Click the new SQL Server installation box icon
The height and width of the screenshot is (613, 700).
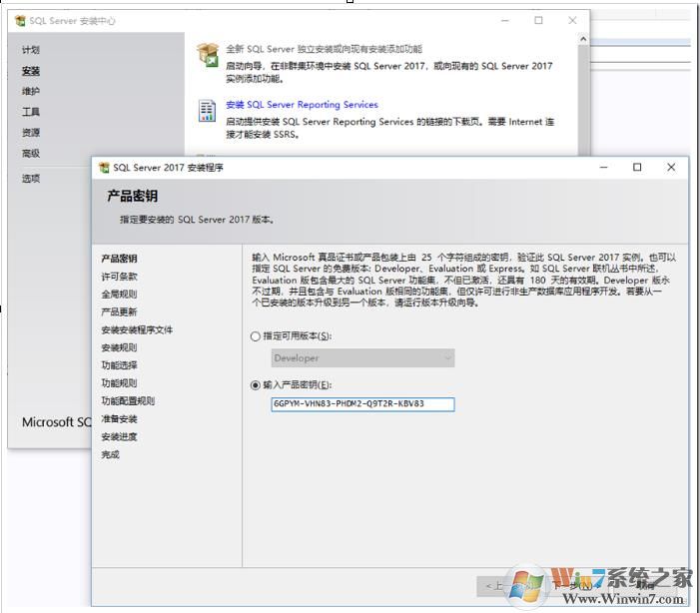tap(208, 54)
